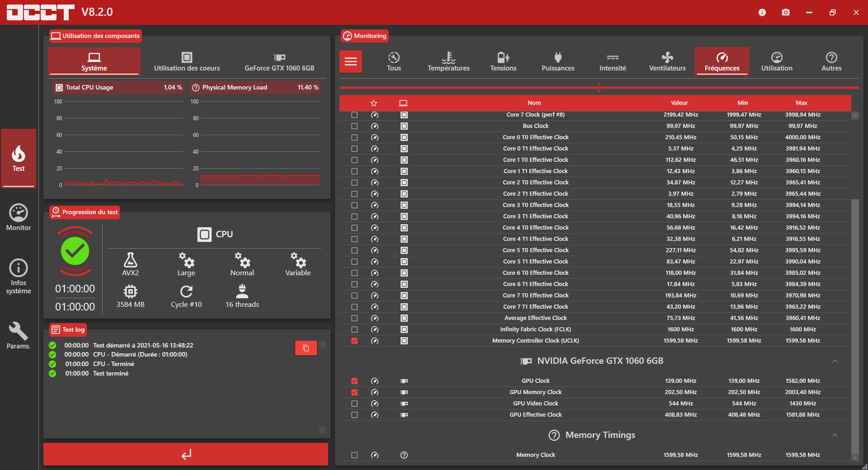Click the sensor list vertical scrollbar

click(x=854, y=325)
